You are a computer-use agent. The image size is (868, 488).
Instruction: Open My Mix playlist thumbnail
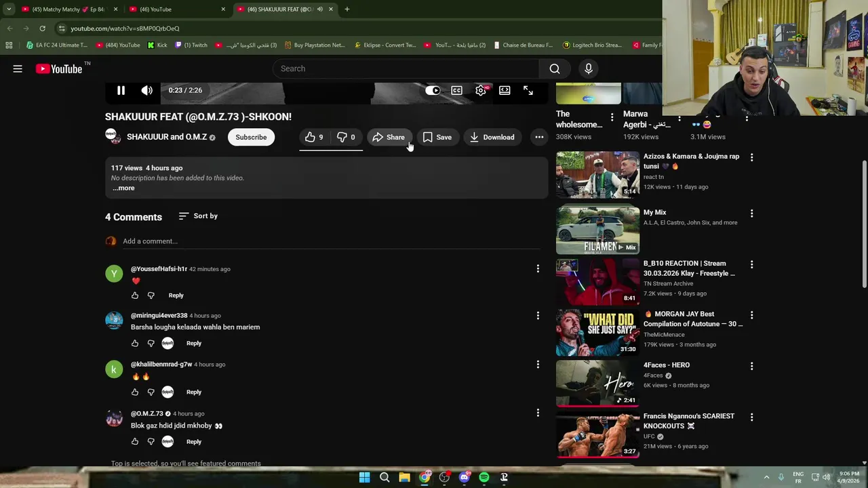click(597, 230)
